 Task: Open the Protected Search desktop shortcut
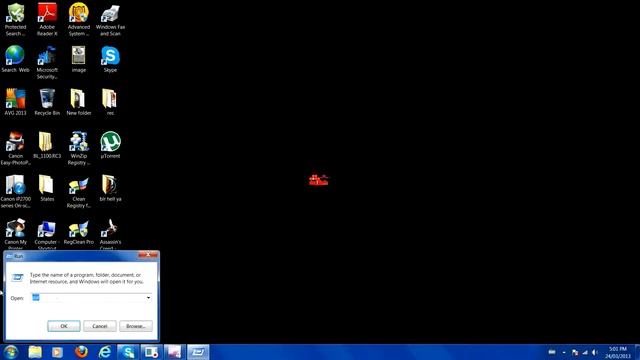pyautogui.click(x=16, y=19)
